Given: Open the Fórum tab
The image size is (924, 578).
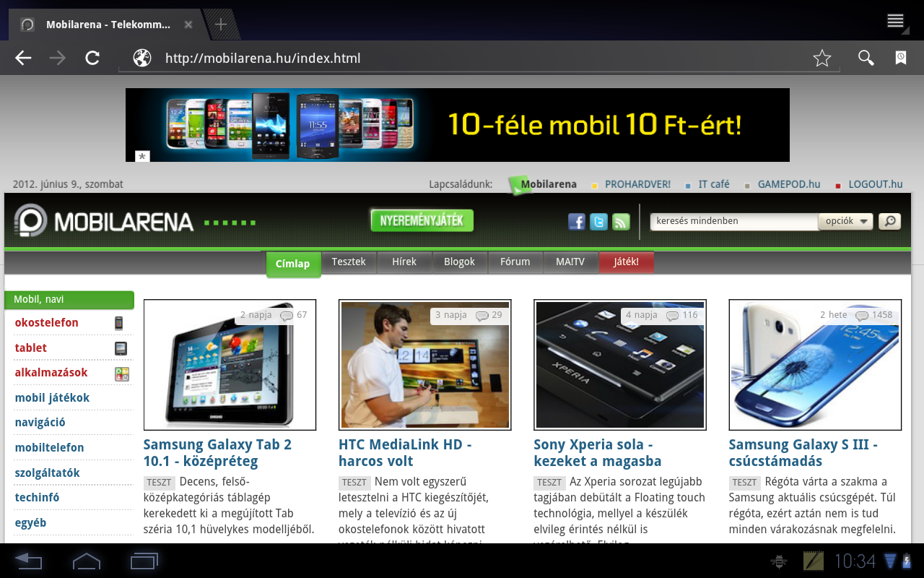Looking at the screenshot, I should [515, 262].
